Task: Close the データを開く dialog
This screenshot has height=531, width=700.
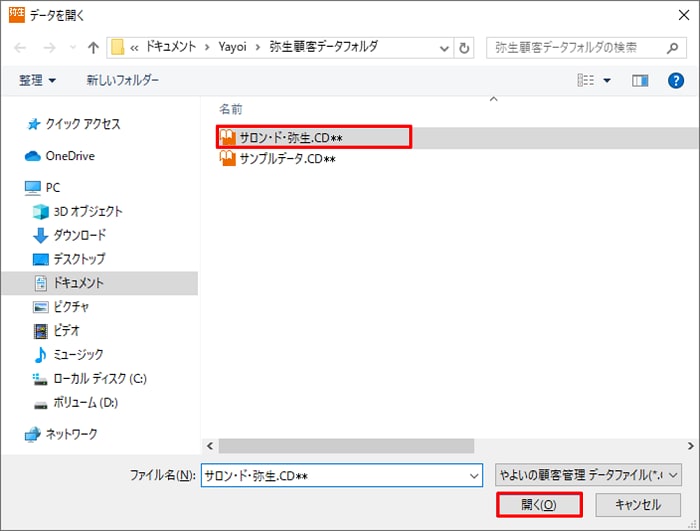Action: coord(683,15)
